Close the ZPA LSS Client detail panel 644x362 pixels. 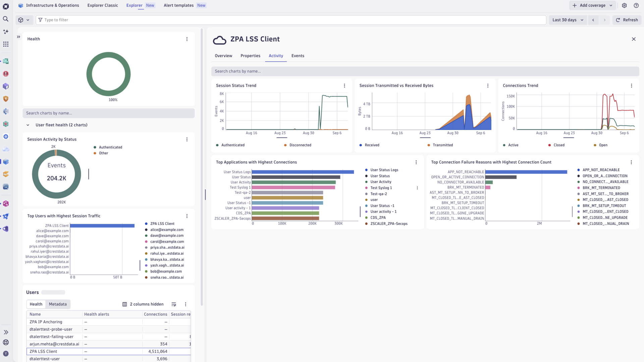point(634,39)
